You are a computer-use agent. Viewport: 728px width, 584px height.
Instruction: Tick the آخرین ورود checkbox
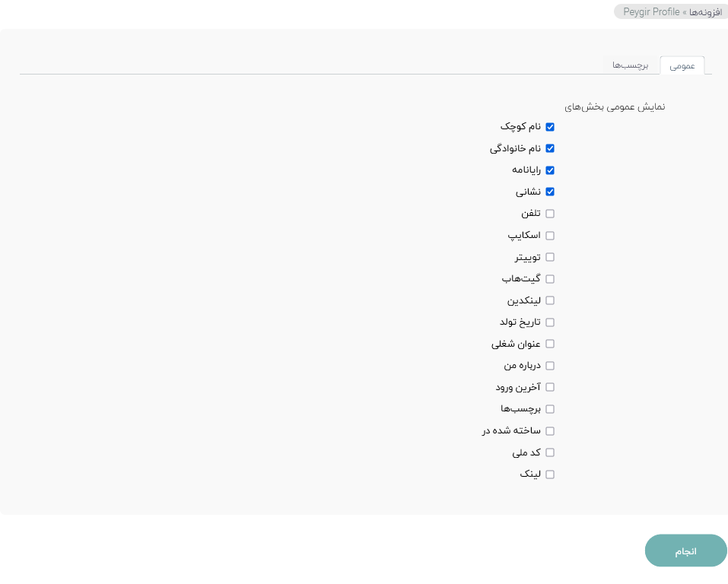point(550,387)
